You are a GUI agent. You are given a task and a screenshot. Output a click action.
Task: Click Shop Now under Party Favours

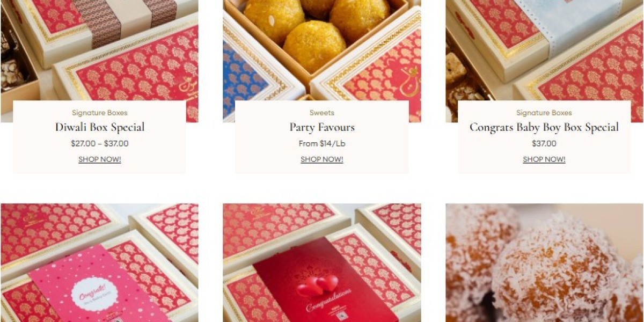click(x=322, y=159)
